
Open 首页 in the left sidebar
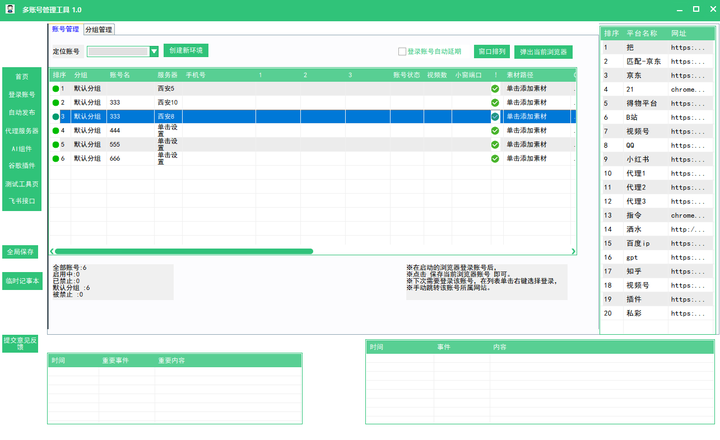(x=22, y=76)
